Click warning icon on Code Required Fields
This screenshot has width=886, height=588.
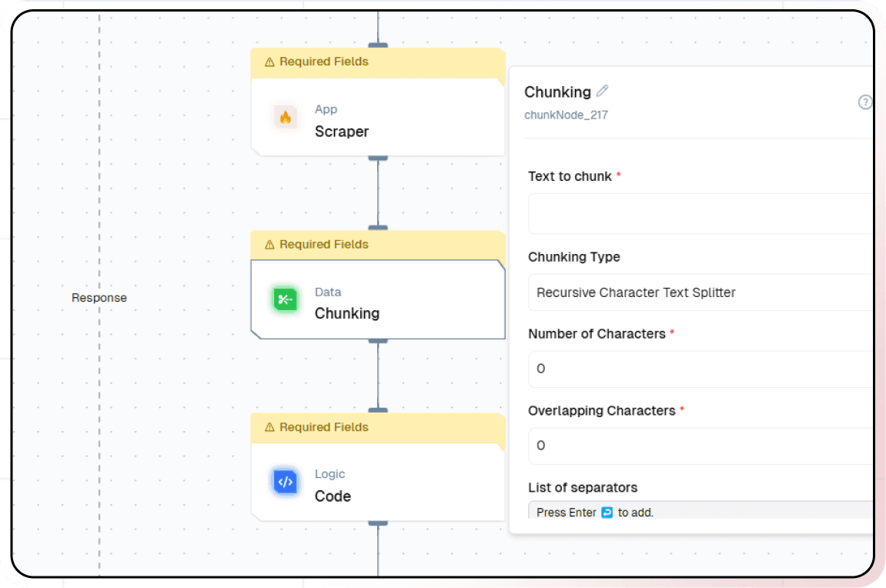click(x=269, y=428)
